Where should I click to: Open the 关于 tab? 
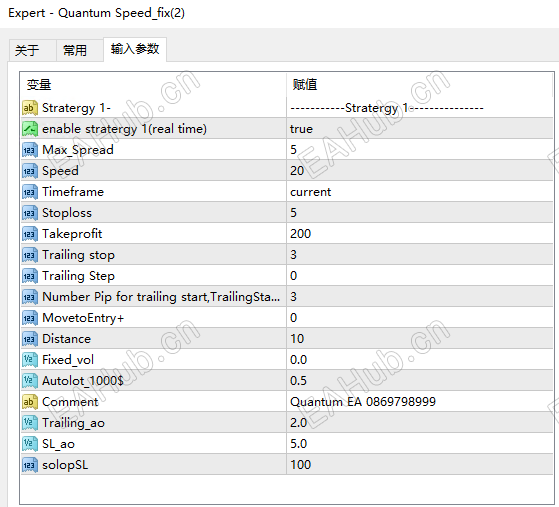(32, 50)
